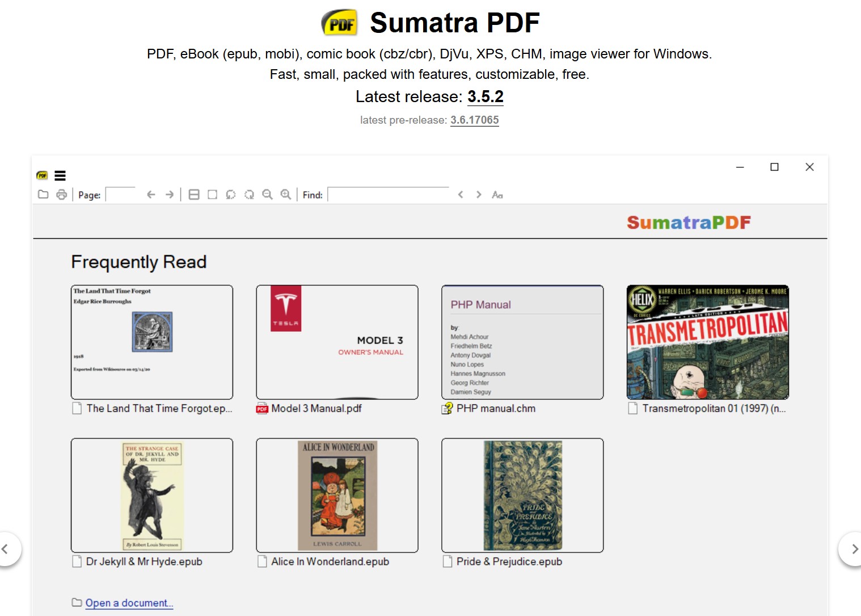Click the Zoom out magnifier icon
The image size is (861, 616).
pyautogui.click(x=267, y=195)
